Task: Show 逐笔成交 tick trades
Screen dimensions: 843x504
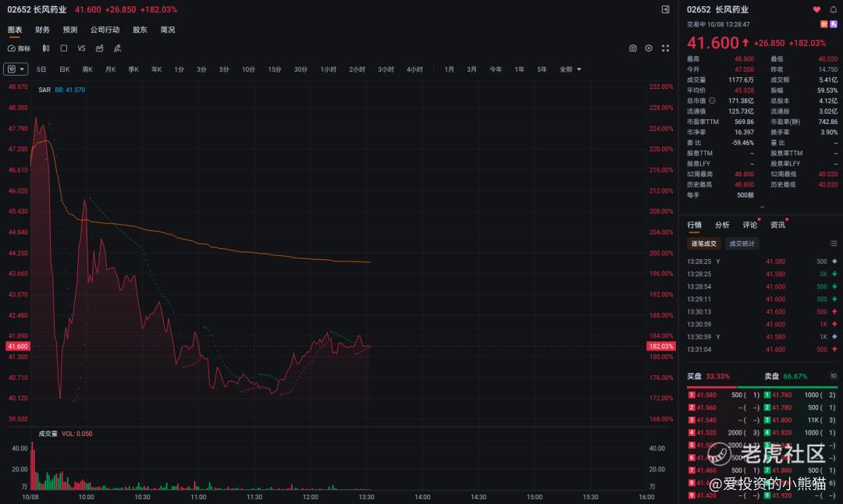Action: 704,243
